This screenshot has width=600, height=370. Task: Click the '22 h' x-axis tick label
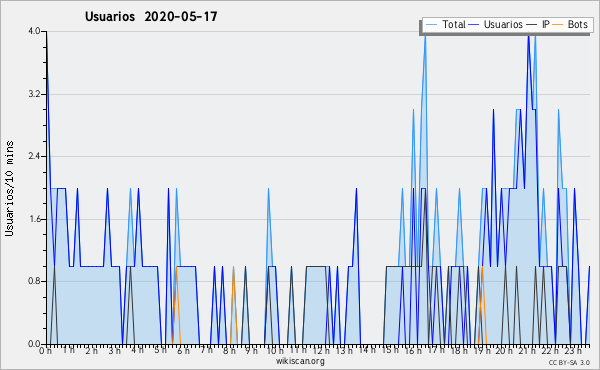click(x=550, y=351)
